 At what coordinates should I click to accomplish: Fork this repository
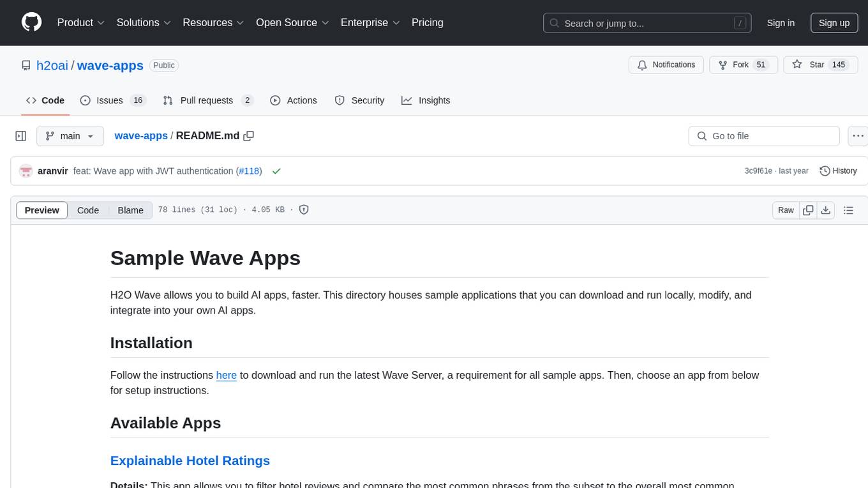click(743, 65)
